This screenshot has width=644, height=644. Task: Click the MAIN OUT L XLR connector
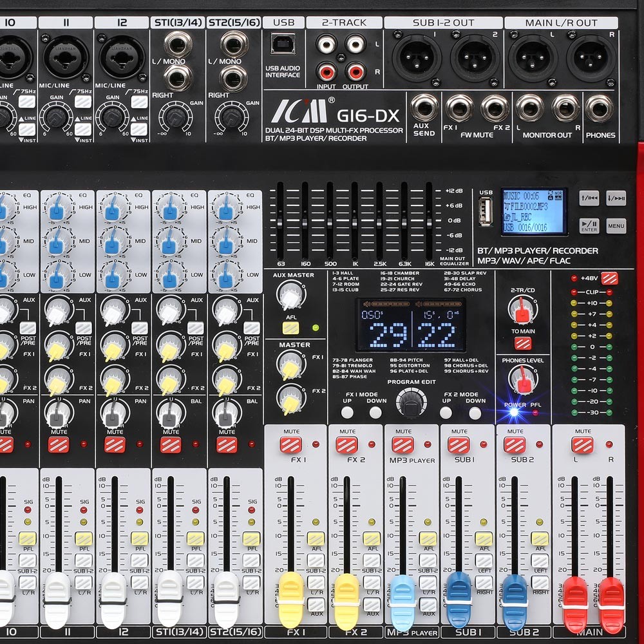point(533,57)
